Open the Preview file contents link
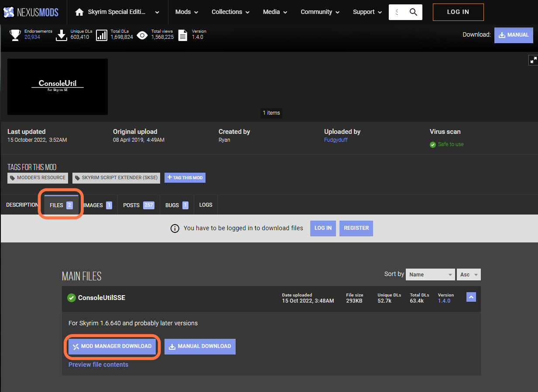 click(x=98, y=365)
